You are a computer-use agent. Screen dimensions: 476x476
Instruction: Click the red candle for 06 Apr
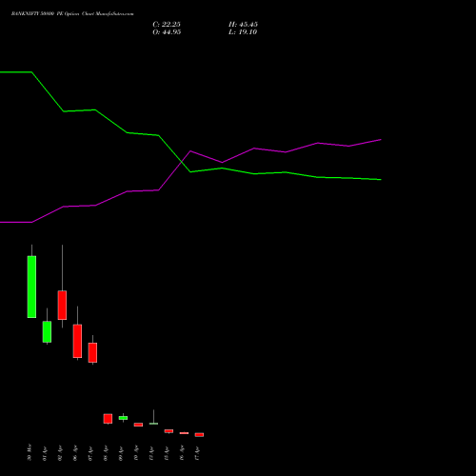click(x=77, y=341)
